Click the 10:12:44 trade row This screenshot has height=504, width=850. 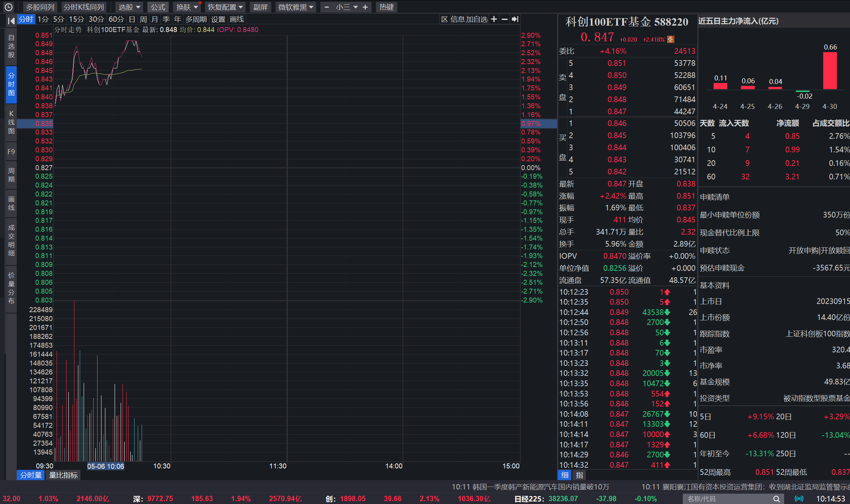628,312
